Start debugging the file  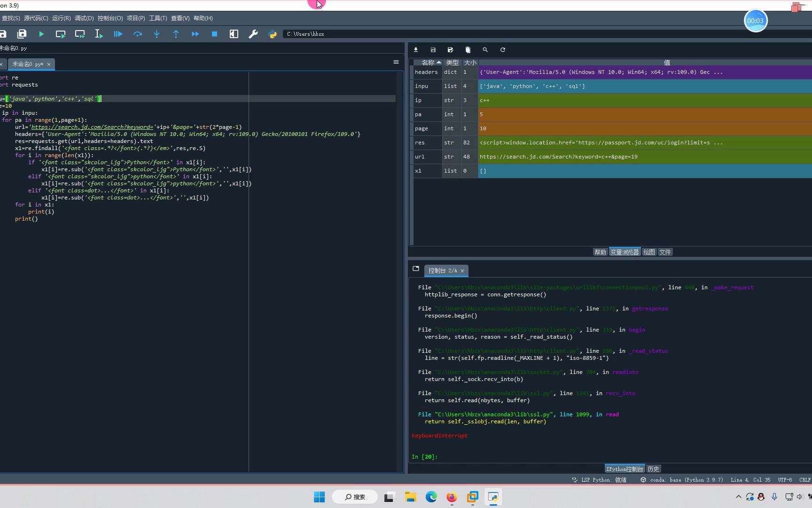(118, 34)
